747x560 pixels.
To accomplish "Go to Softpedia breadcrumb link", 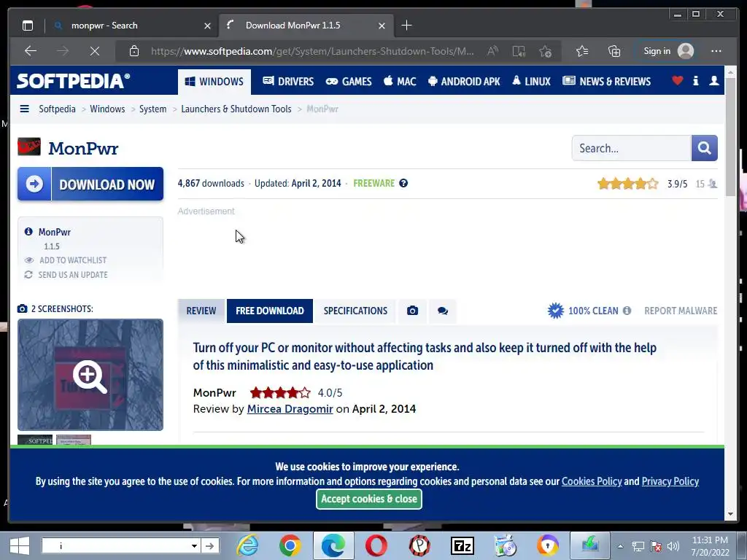I will tap(57, 109).
